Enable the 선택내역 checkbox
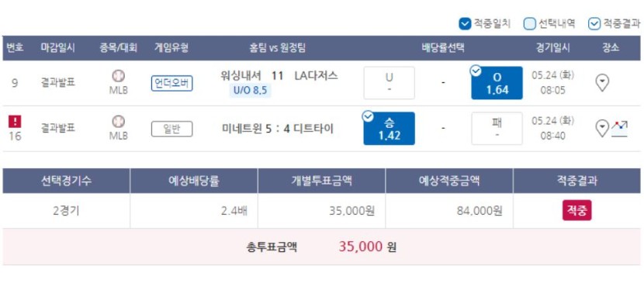This screenshot has height=297, width=644. (x=529, y=24)
